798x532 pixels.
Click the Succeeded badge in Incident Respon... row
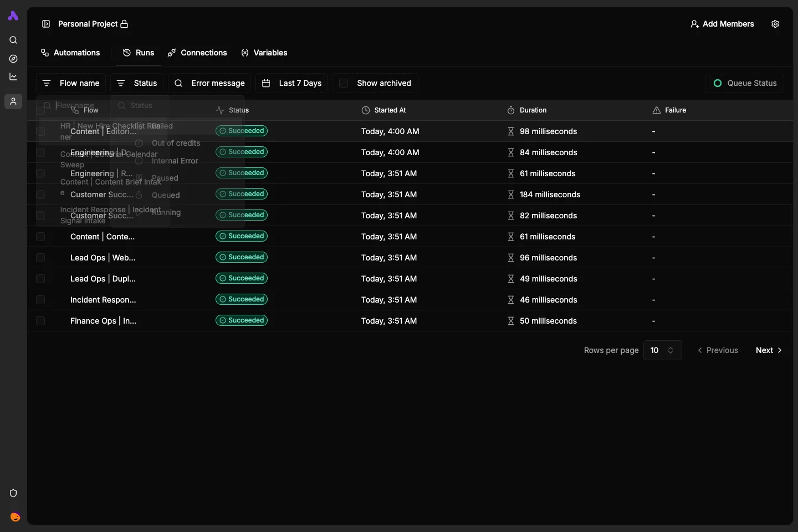click(242, 299)
